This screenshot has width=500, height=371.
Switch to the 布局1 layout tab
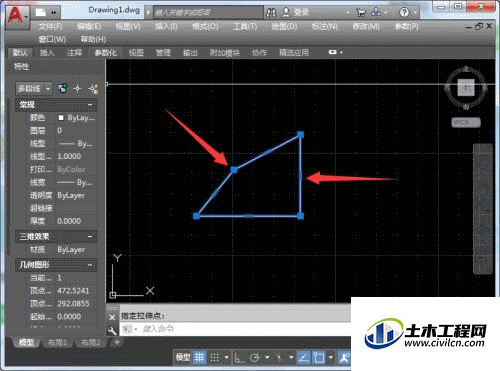[x=57, y=342]
